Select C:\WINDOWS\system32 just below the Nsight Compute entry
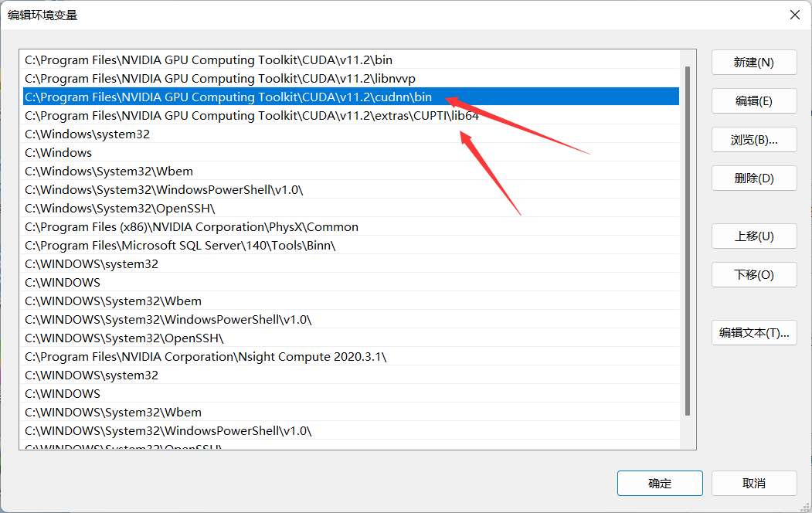This screenshot has width=812, height=513. (x=351, y=375)
